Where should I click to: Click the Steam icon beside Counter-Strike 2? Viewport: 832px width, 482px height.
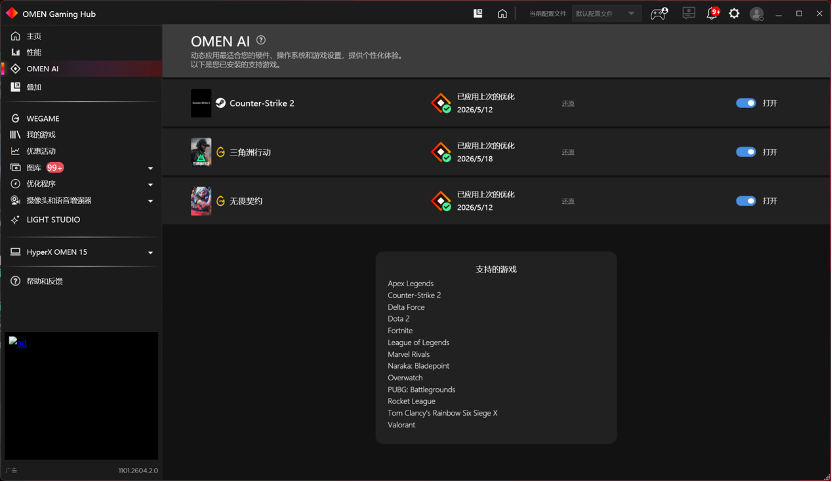[220, 103]
